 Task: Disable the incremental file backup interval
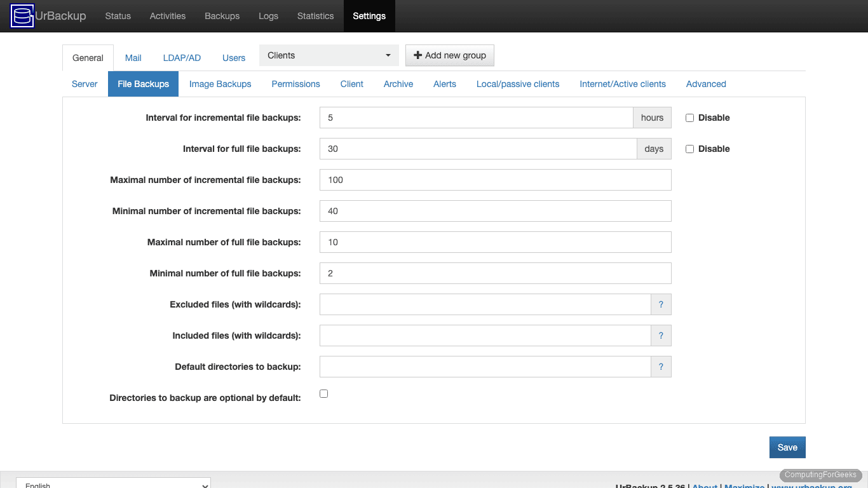point(689,117)
